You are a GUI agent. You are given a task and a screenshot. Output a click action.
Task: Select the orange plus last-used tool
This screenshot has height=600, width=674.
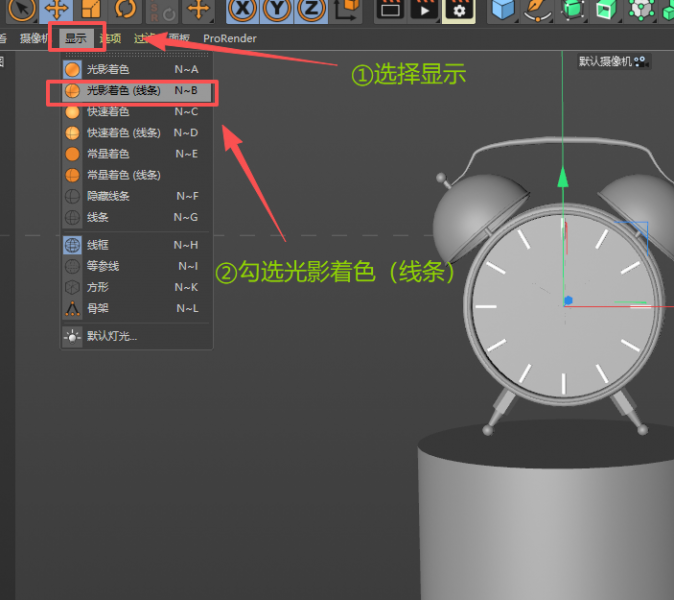[198, 9]
